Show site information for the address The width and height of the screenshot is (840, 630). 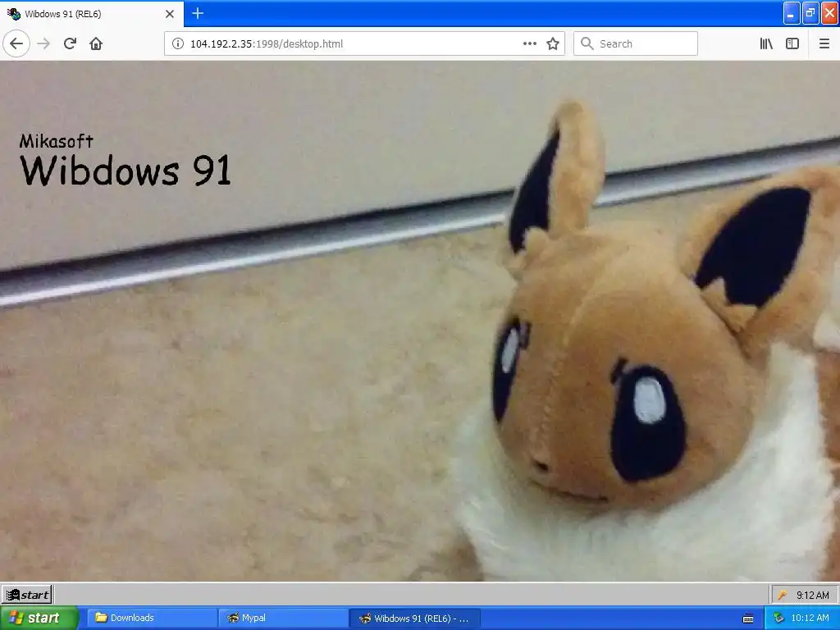click(177, 43)
